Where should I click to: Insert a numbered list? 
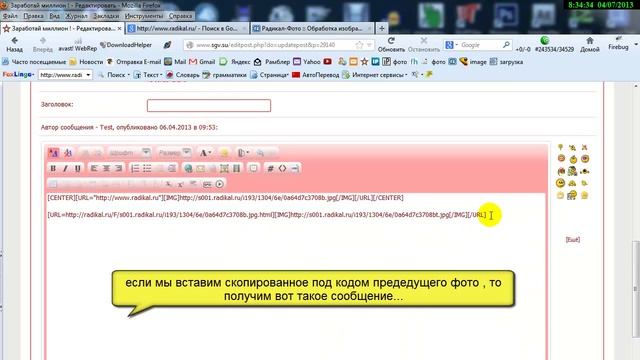135,169
